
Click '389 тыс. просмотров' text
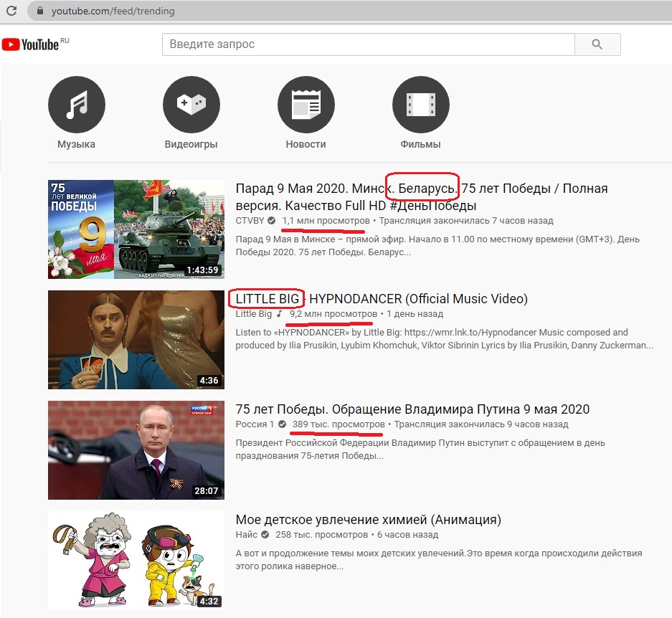coord(339,424)
